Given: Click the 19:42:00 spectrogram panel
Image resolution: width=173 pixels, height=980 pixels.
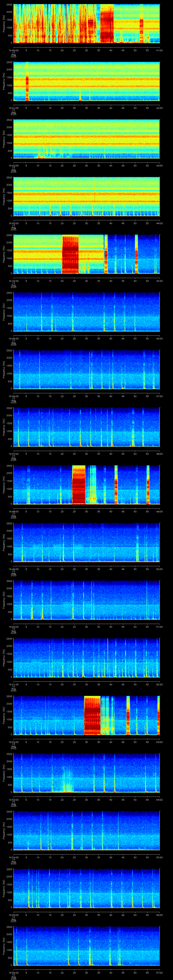Looking at the screenshot, I should [86, 139].
